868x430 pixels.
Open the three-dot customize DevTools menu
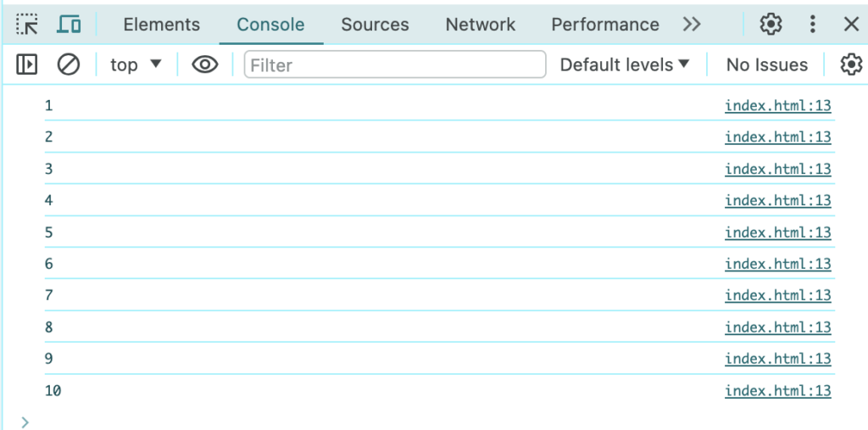point(813,25)
